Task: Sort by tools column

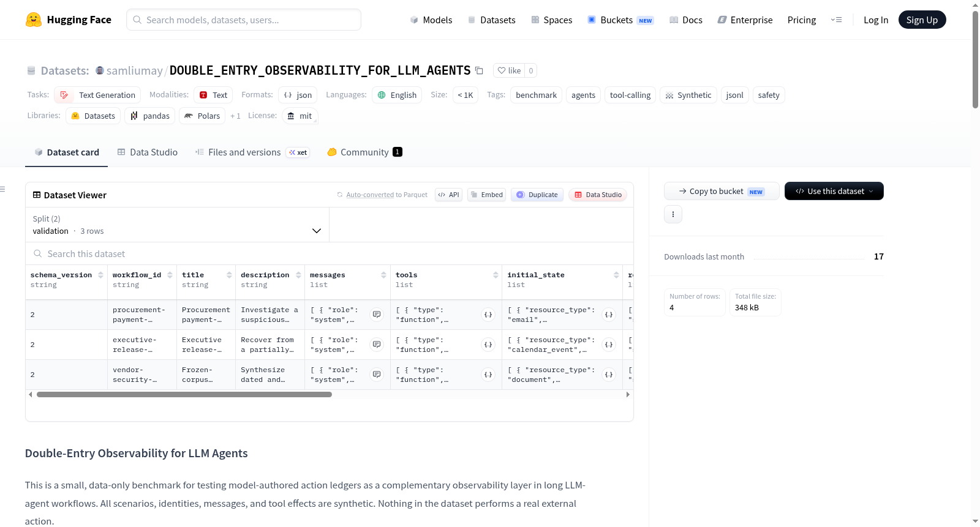Action: 496,275
